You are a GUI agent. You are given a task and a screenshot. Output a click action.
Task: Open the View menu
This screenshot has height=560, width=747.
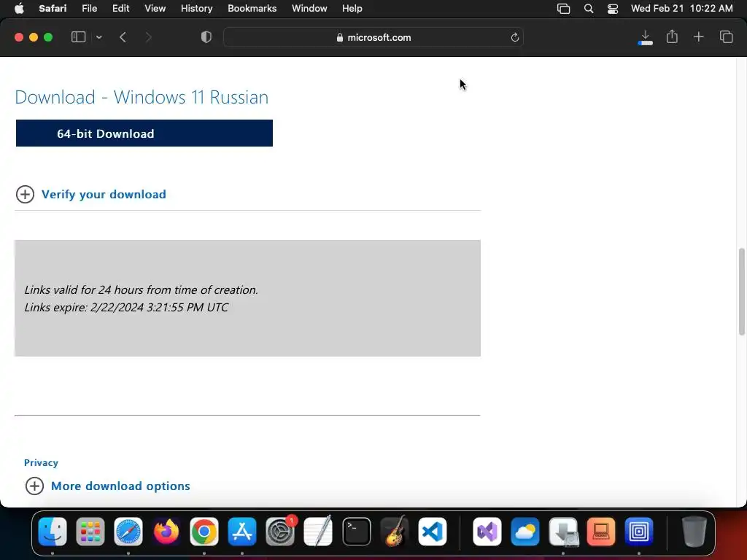(155, 9)
